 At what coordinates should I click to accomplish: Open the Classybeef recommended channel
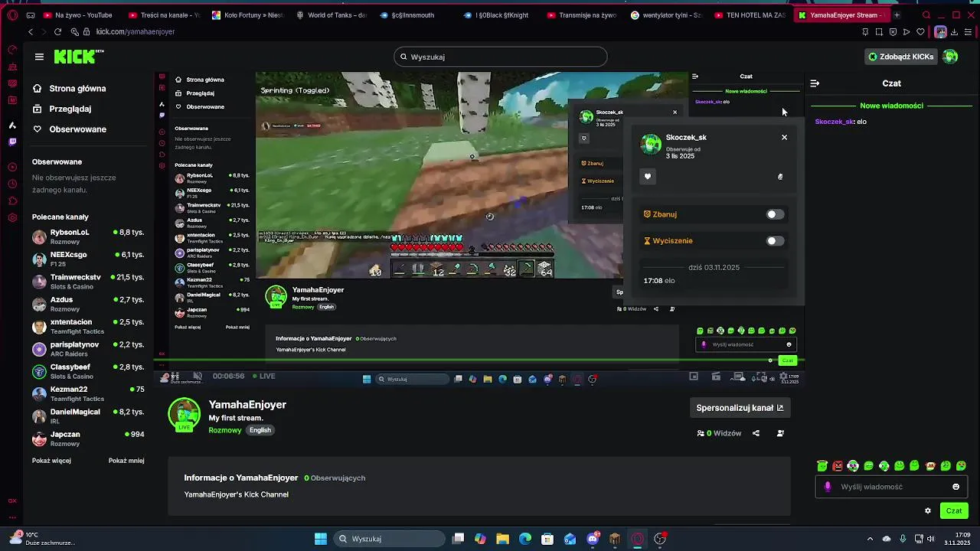point(88,371)
